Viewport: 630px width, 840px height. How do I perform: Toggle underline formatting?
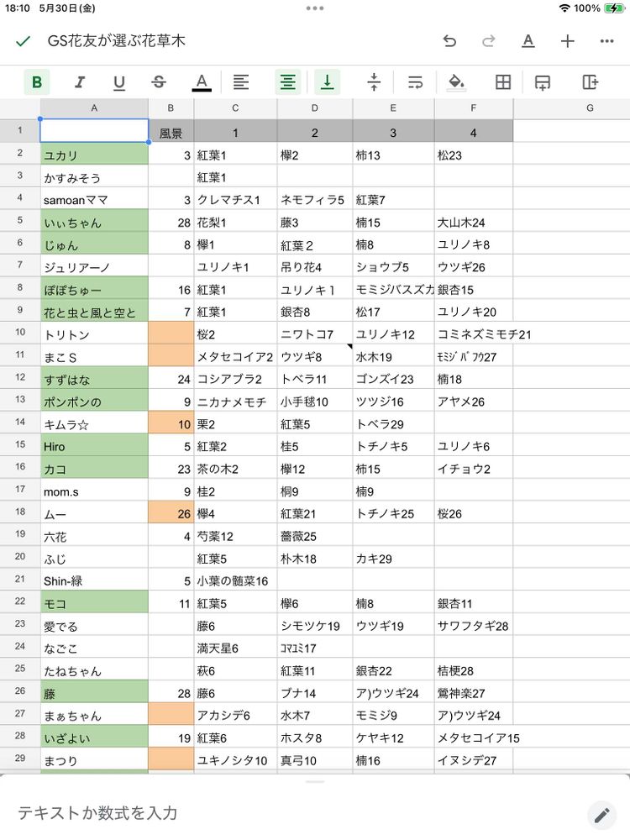(119, 81)
